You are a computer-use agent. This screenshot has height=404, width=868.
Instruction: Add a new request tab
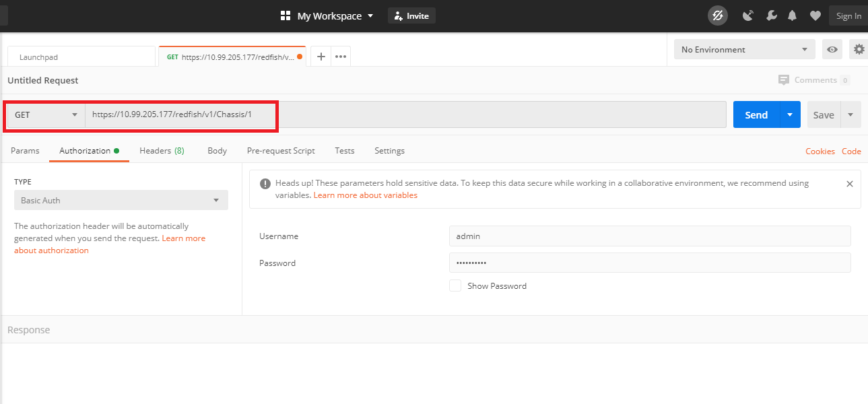click(x=321, y=57)
